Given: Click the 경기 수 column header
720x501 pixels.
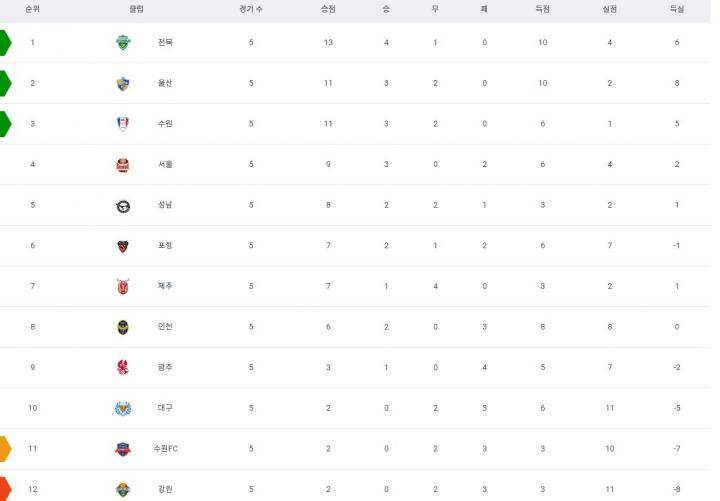Looking at the screenshot, I should coord(251,9).
